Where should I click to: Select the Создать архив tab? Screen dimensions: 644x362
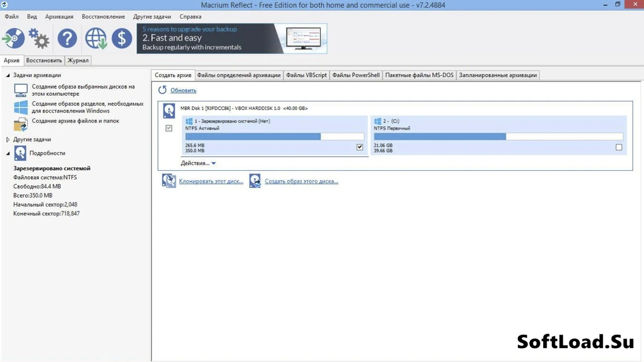(173, 75)
